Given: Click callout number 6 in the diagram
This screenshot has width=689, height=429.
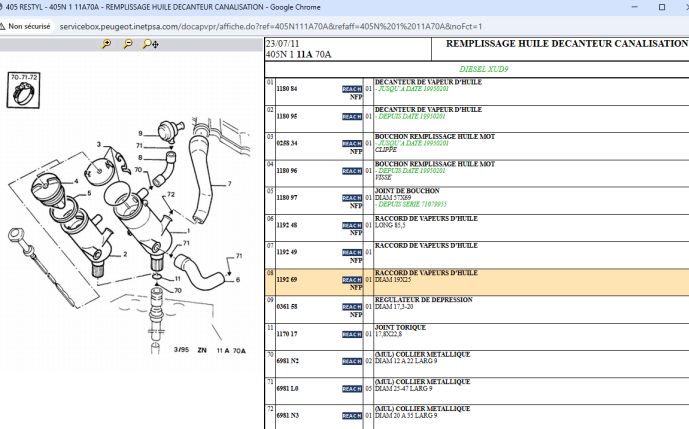Looking at the screenshot, I should [238, 281].
